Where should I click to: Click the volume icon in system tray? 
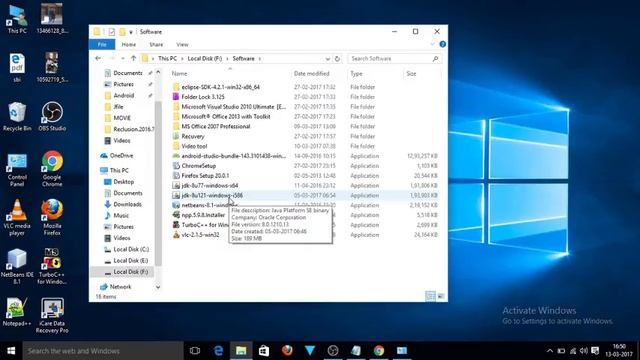(584, 351)
